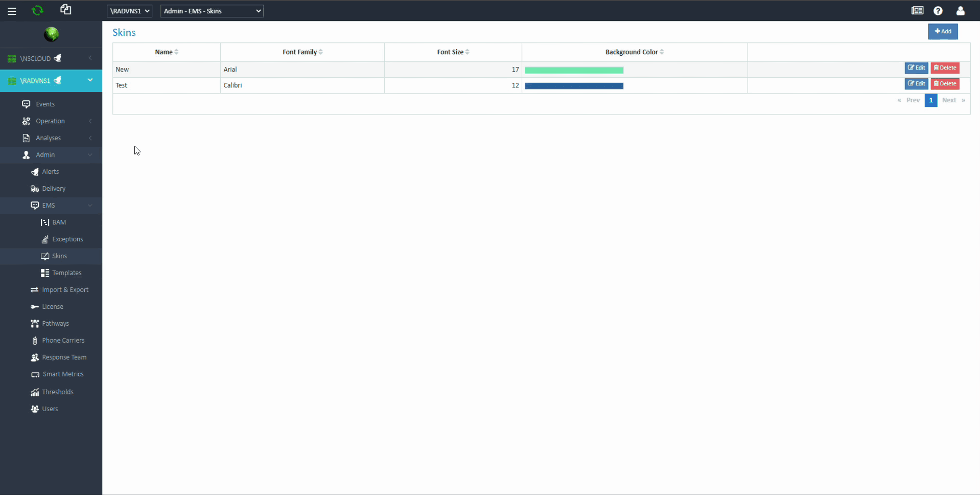
Task: Collapse the EMS submenu chevron
Action: coord(90,206)
